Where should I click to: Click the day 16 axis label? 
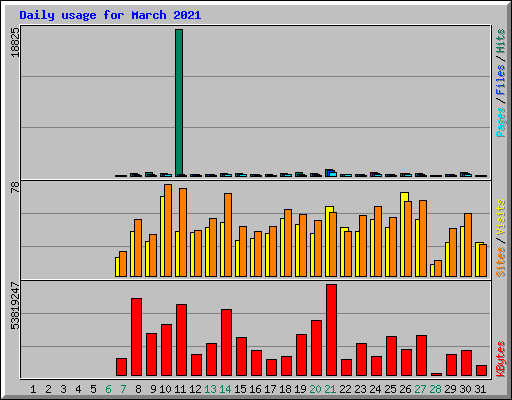point(255,389)
